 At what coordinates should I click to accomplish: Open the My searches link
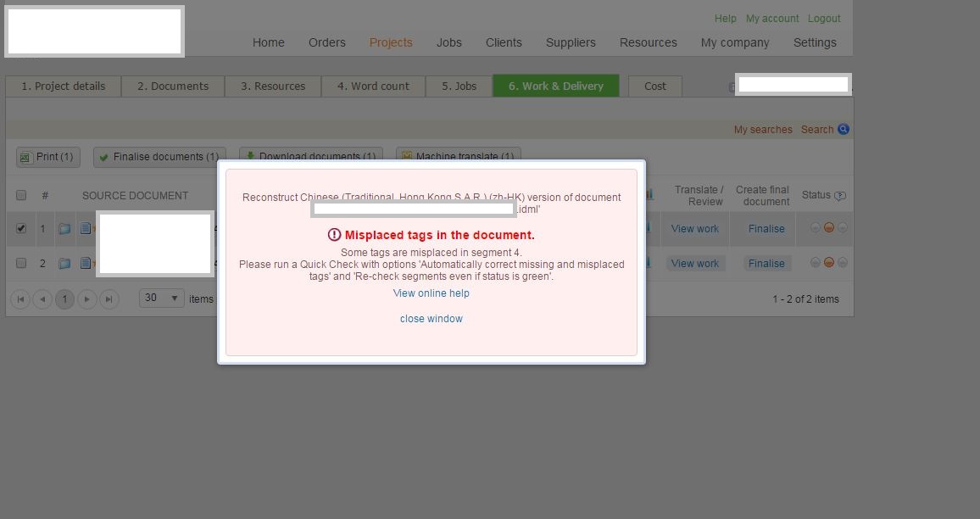coord(762,130)
